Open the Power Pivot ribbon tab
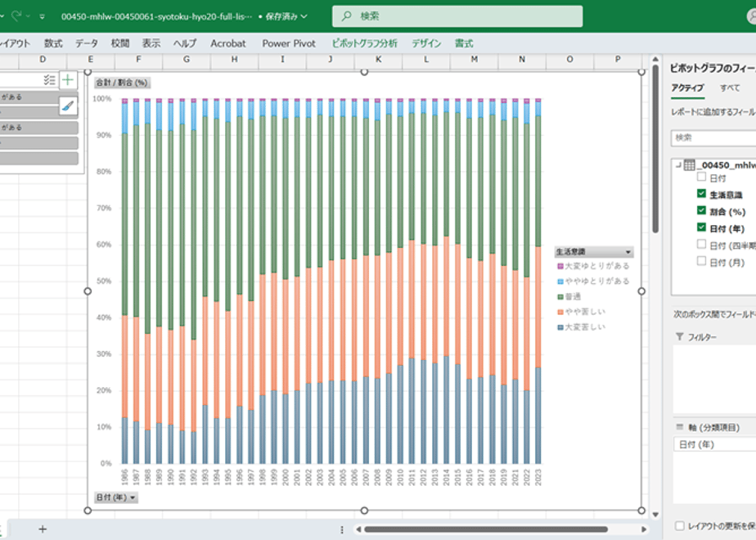This screenshot has width=756, height=540. coord(289,43)
